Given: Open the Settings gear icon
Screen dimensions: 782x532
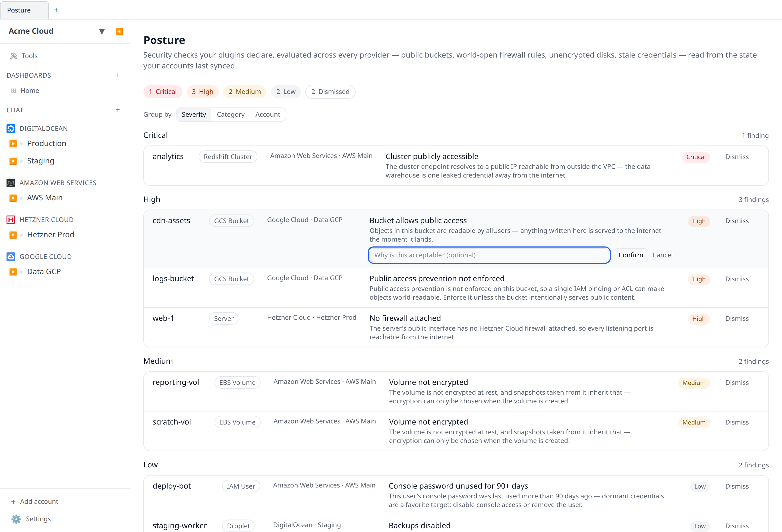Looking at the screenshot, I should pos(16,519).
